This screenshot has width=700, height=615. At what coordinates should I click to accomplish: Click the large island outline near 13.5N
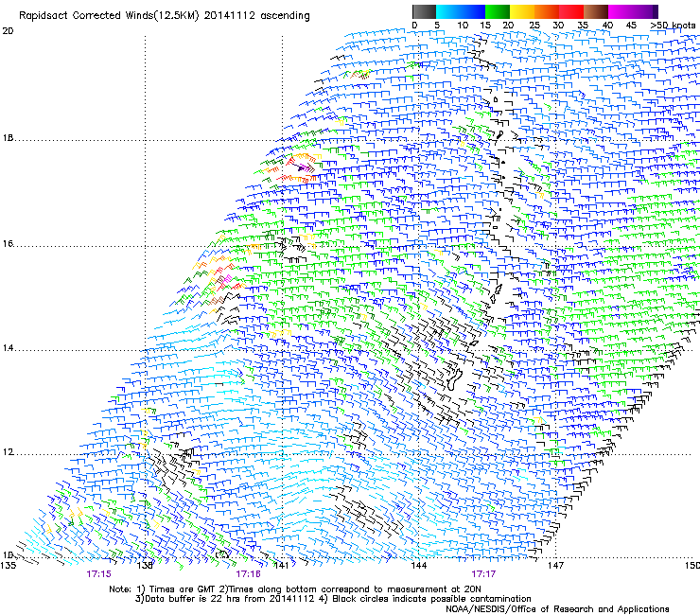pyautogui.click(x=454, y=378)
